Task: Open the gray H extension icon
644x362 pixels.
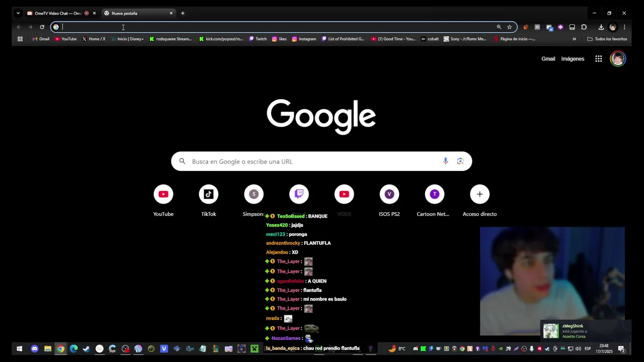Action: point(537,27)
